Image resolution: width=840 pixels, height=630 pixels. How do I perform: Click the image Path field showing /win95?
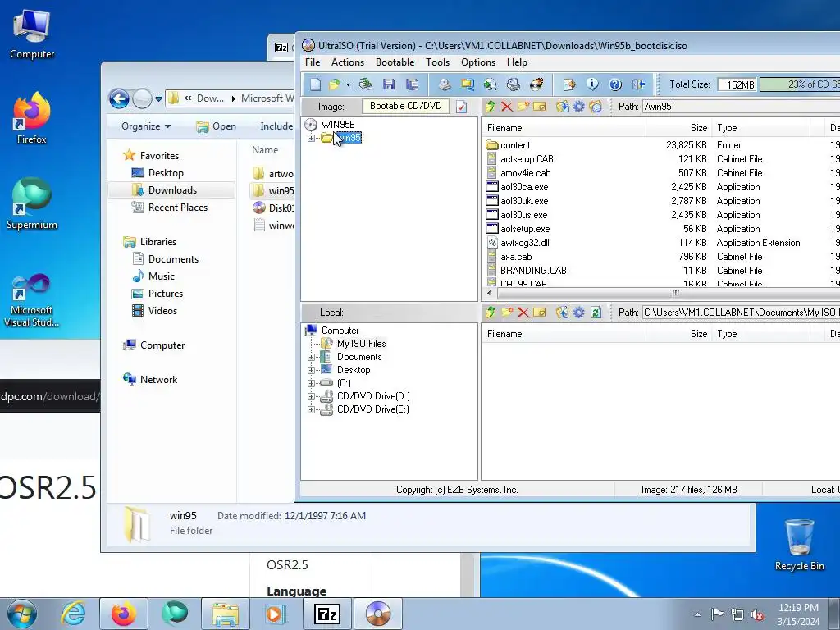point(741,106)
